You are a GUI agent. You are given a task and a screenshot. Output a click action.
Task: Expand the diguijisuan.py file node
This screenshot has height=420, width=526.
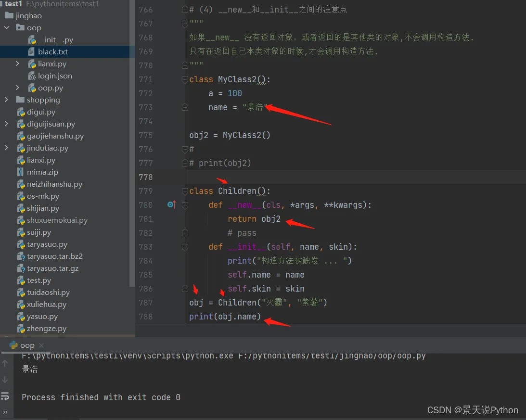[x=7, y=124]
